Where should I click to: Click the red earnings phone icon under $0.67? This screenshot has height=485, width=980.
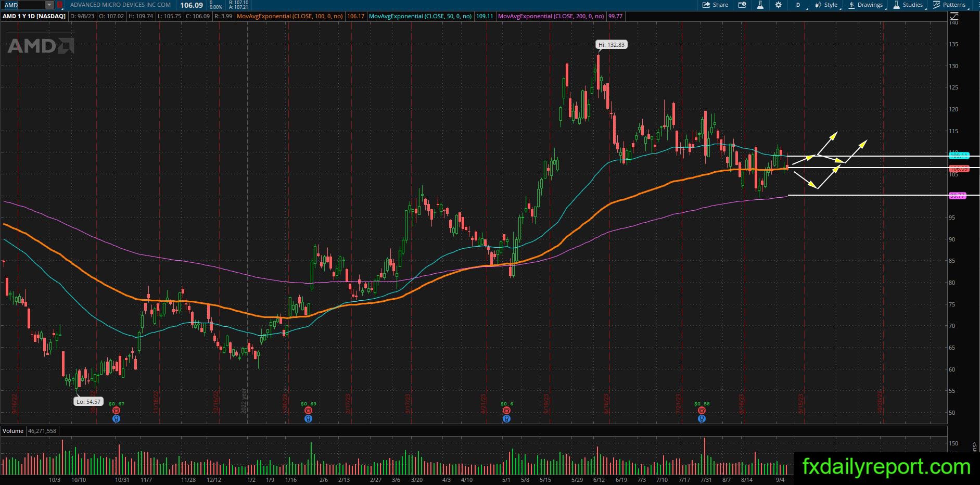pos(116,411)
